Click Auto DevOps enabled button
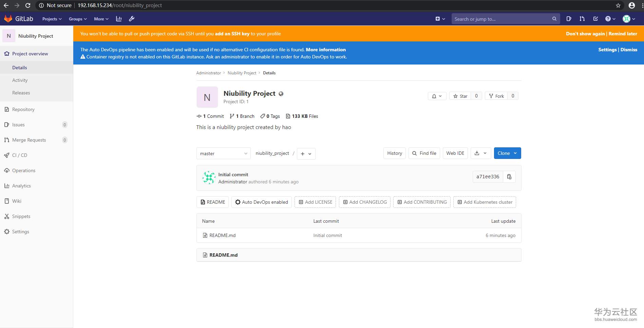Screen dimensions: 644x328 (262, 202)
